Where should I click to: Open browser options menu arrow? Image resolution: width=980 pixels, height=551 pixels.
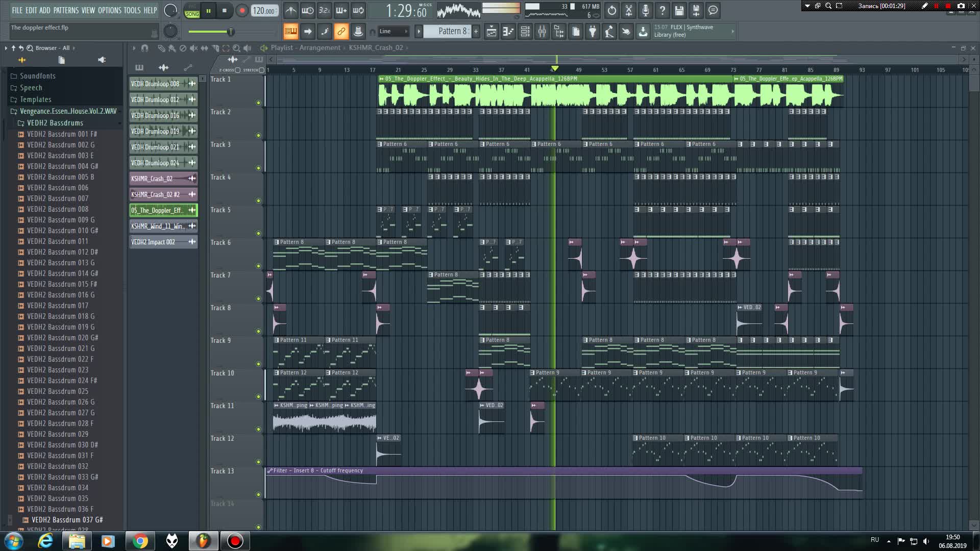[x=6, y=48]
